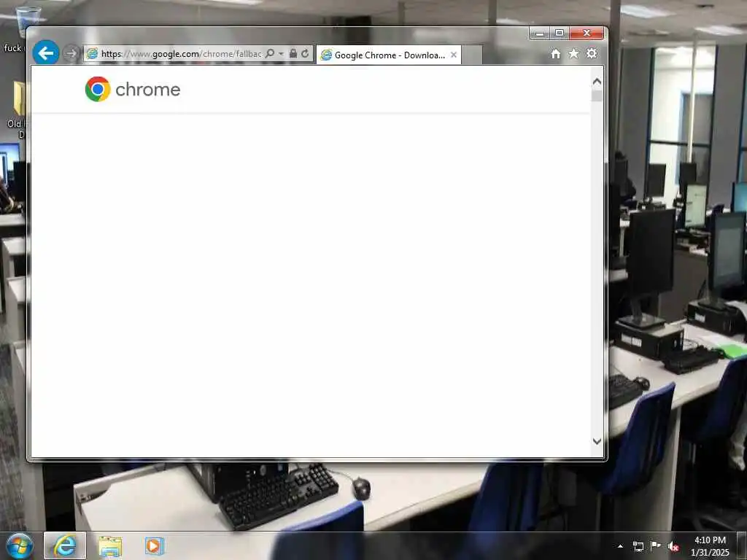Click the scrollbar down arrow
747x560 pixels.
click(597, 441)
